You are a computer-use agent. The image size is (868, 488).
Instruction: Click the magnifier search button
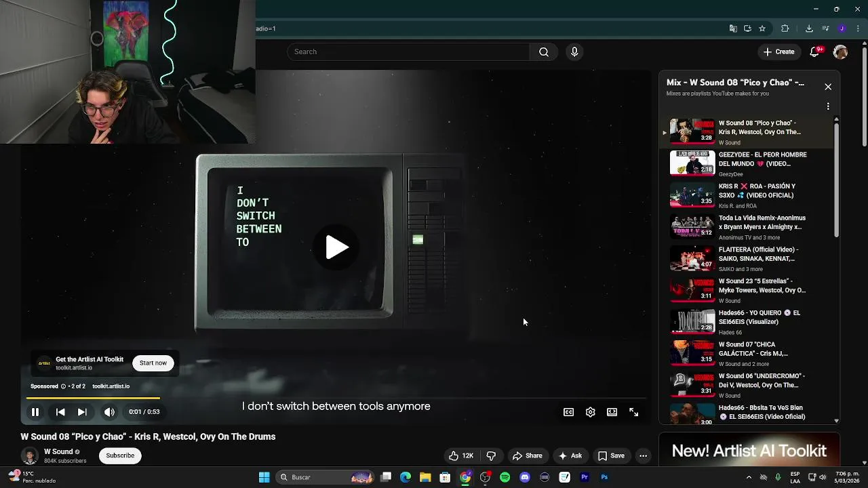click(544, 52)
